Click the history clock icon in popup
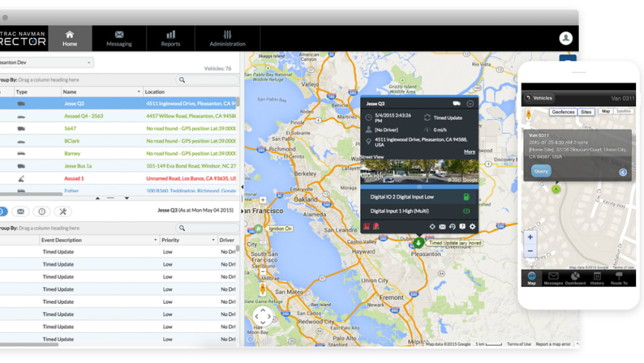The width and height of the screenshot is (644, 363). point(452,227)
